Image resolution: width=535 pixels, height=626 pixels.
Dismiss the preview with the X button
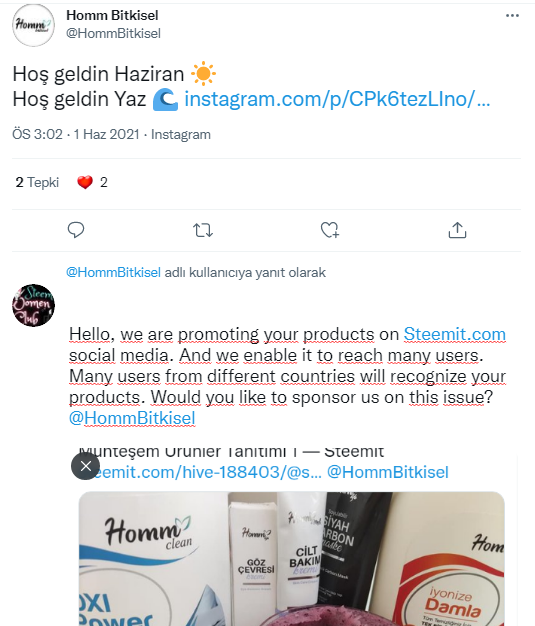[x=85, y=466]
